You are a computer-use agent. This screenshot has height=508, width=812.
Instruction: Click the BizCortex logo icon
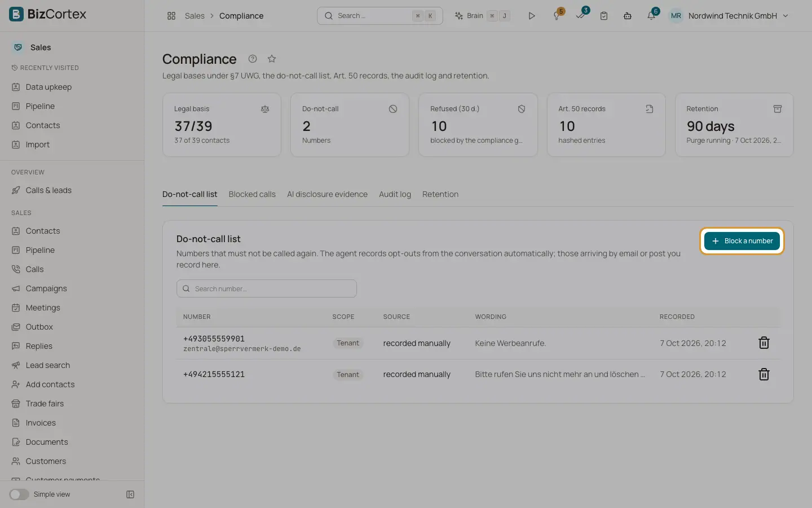[x=16, y=14]
